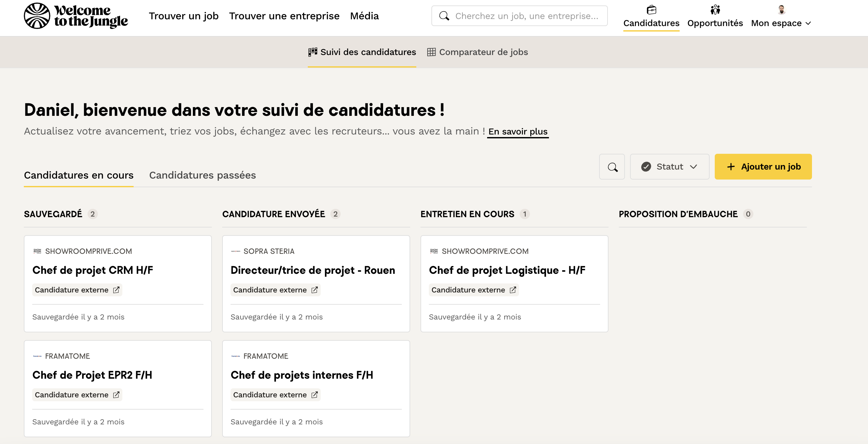Expand the Statut filter dropdown
Screen dimensions: 868x444
pos(669,167)
